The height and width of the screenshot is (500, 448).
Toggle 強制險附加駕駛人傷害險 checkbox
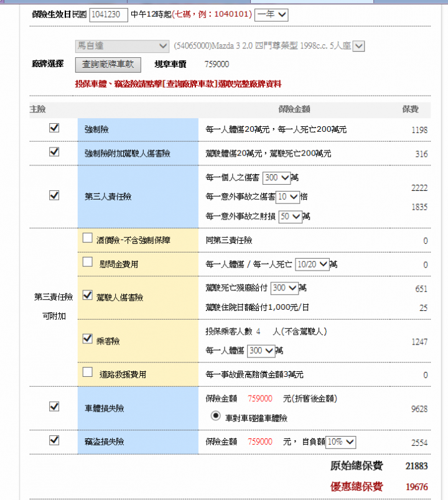pos(54,152)
